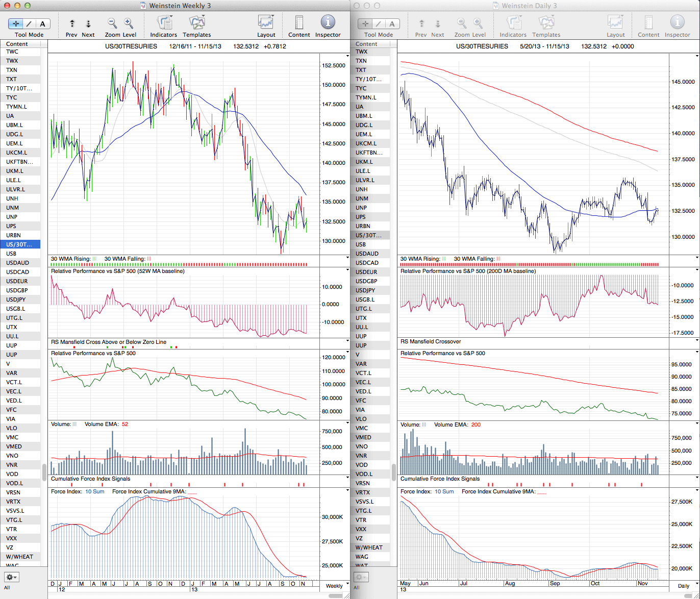The image size is (700, 599).
Task: Click the Weekly symbol list scrollbar handle
Action: click(x=44, y=470)
